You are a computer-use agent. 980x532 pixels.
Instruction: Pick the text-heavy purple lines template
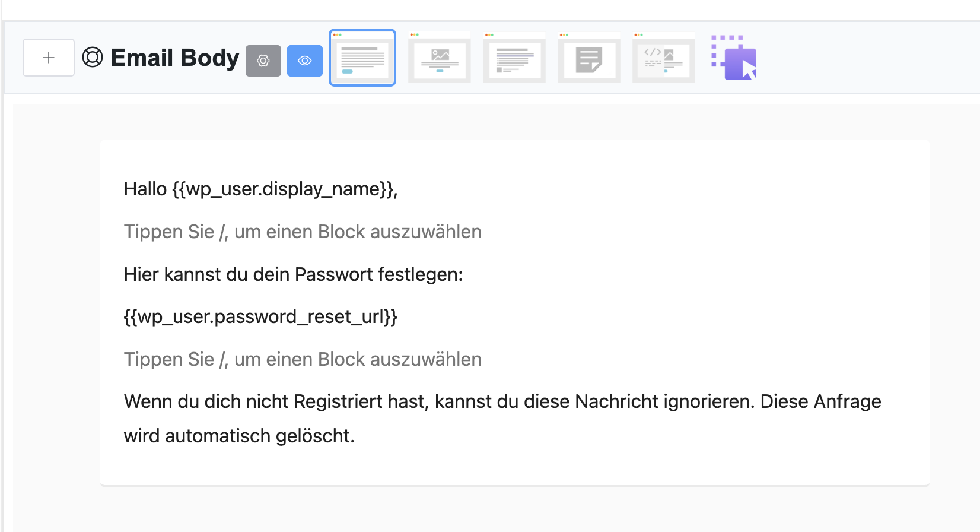click(514, 58)
